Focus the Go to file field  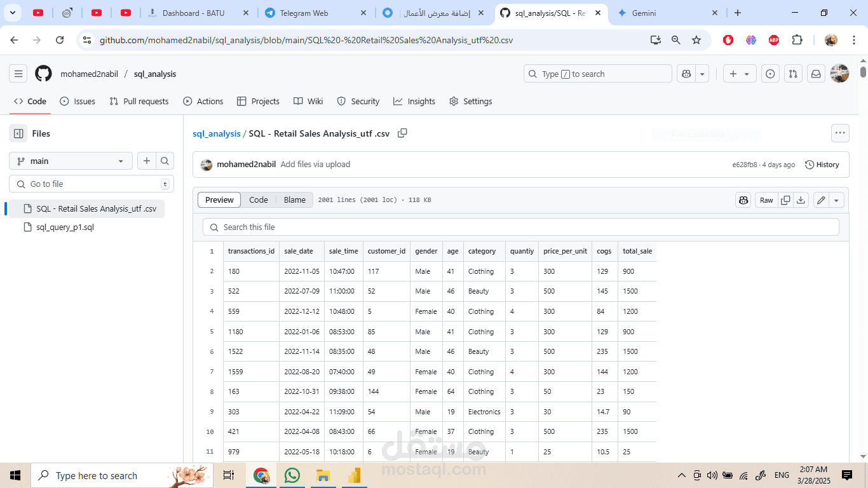[92, 184]
